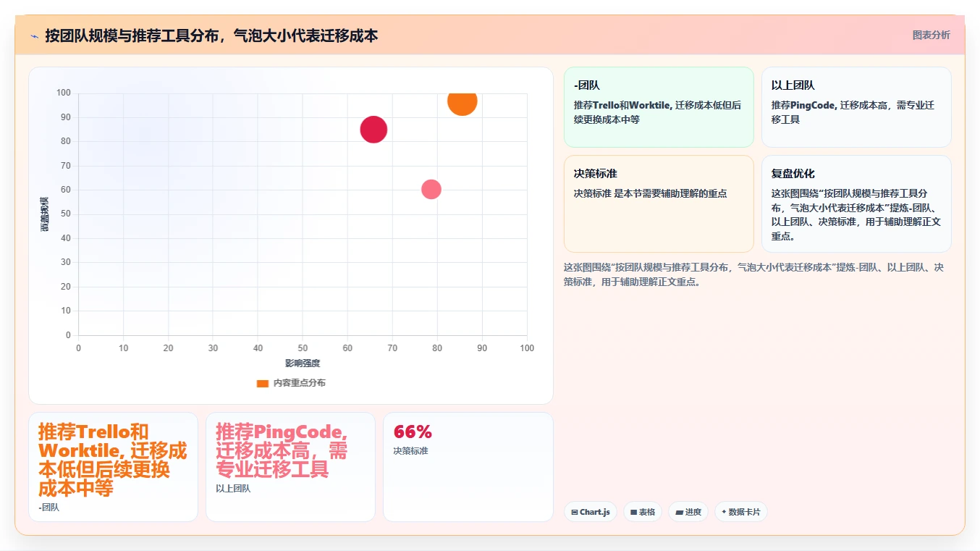Click the 影响强度 x-axis label
The height and width of the screenshot is (551, 980).
303,363
